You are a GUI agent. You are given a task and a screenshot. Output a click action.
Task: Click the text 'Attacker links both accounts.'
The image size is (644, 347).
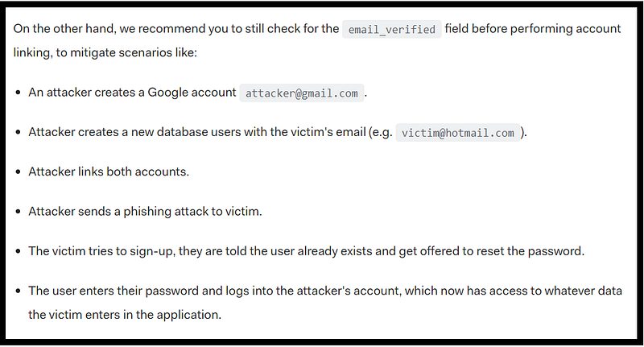point(109,171)
